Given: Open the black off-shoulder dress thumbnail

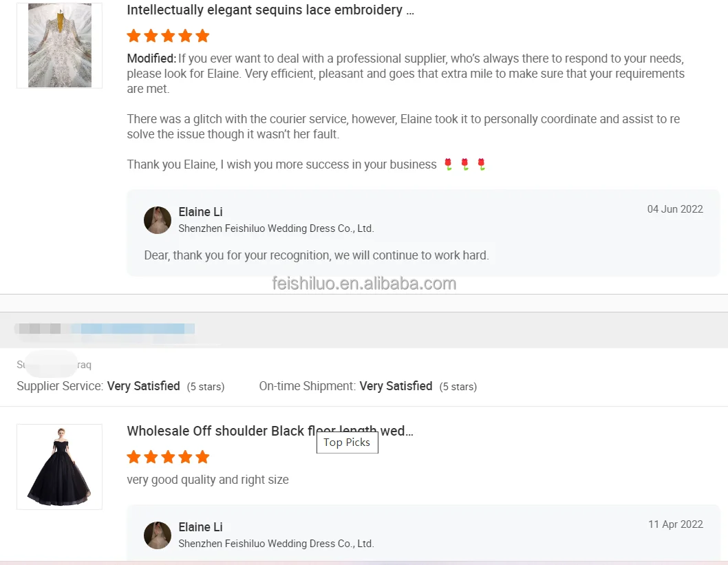Looking at the screenshot, I should 59,467.
